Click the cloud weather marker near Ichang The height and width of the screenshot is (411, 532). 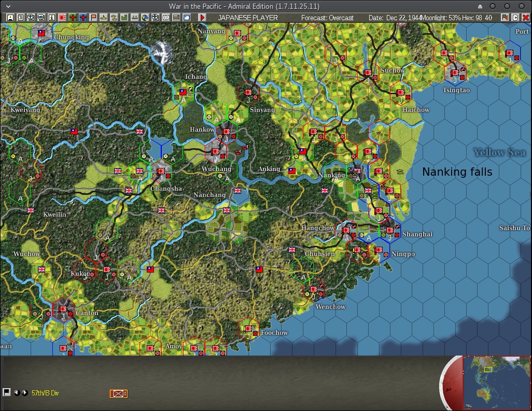click(x=161, y=52)
